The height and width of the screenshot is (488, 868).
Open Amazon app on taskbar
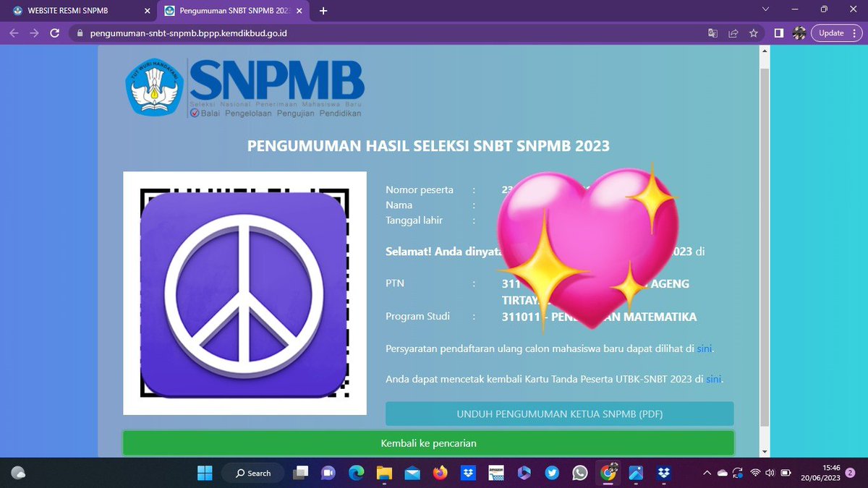(x=496, y=473)
